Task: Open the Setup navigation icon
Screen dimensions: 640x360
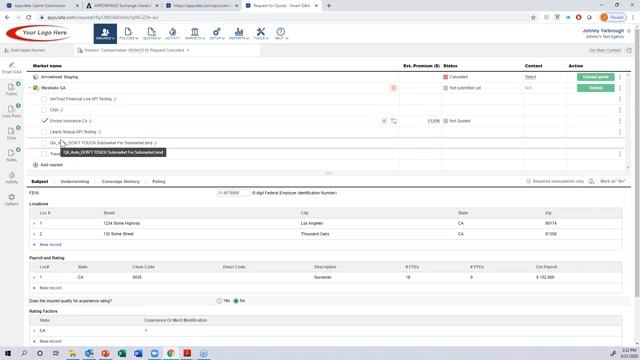Action: coord(217,33)
